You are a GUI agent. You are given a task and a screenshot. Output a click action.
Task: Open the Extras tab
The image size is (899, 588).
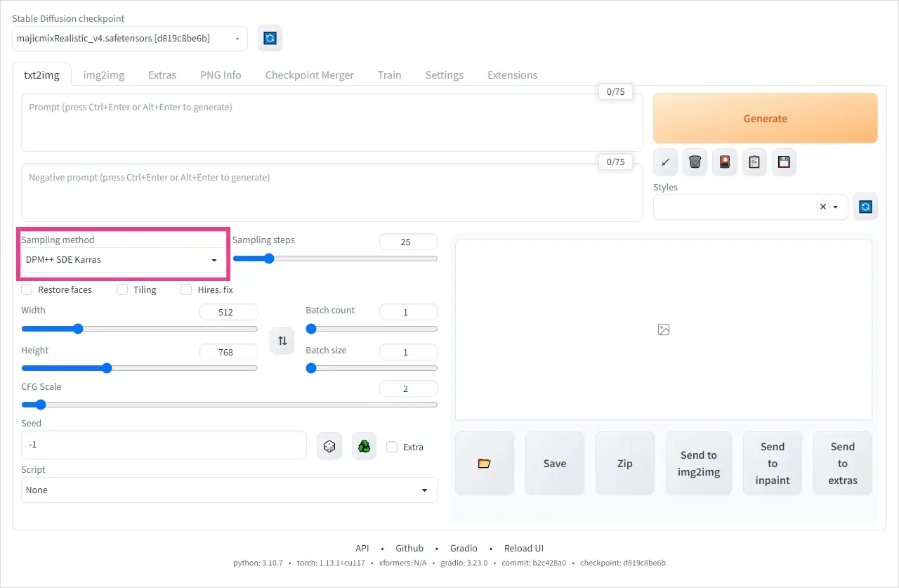point(162,75)
